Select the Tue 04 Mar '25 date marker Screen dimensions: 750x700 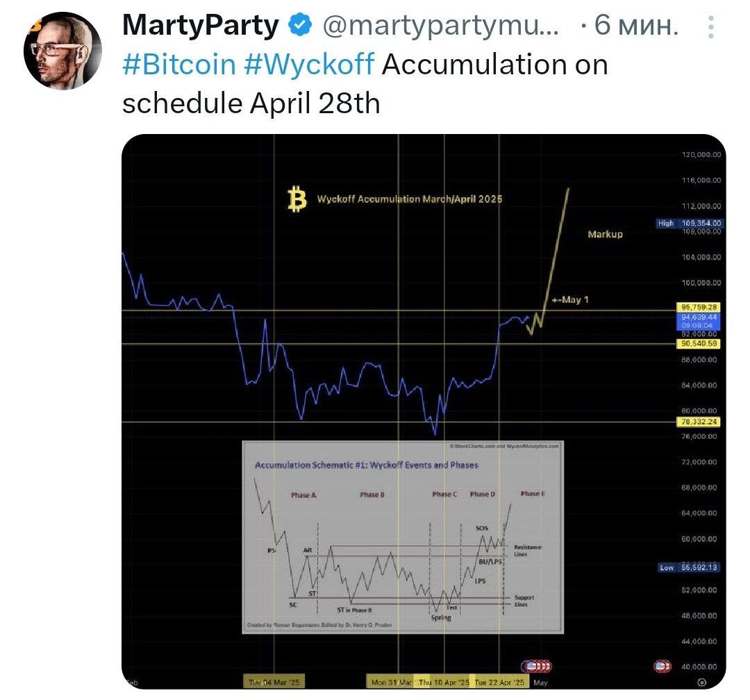pyautogui.click(x=274, y=683)
